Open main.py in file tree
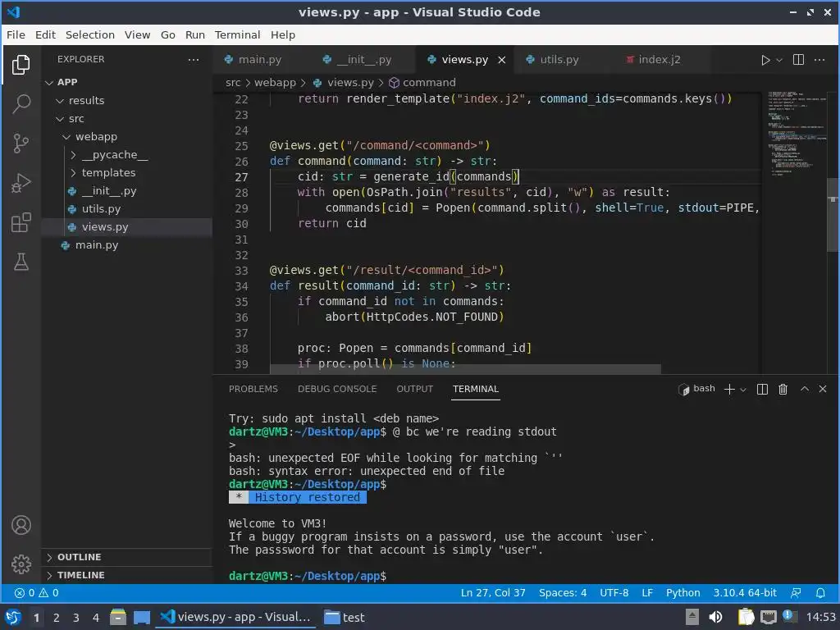Screen dimensions: 840x630 click(x=126, y=244)
